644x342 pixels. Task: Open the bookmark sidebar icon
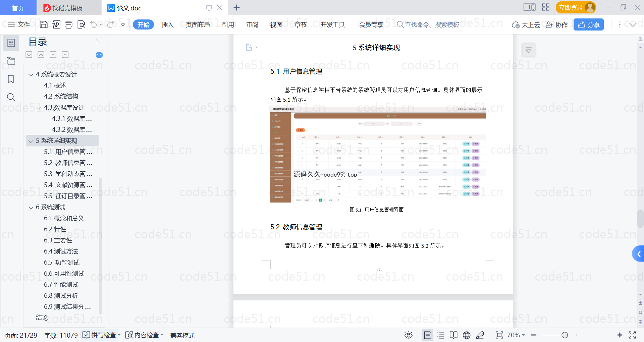coord(11,79)
